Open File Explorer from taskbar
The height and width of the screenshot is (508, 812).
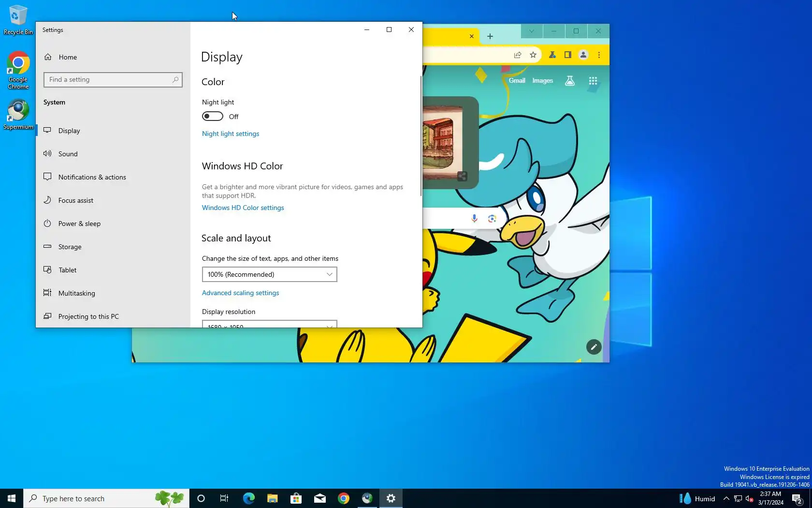(x=272, y=498)
